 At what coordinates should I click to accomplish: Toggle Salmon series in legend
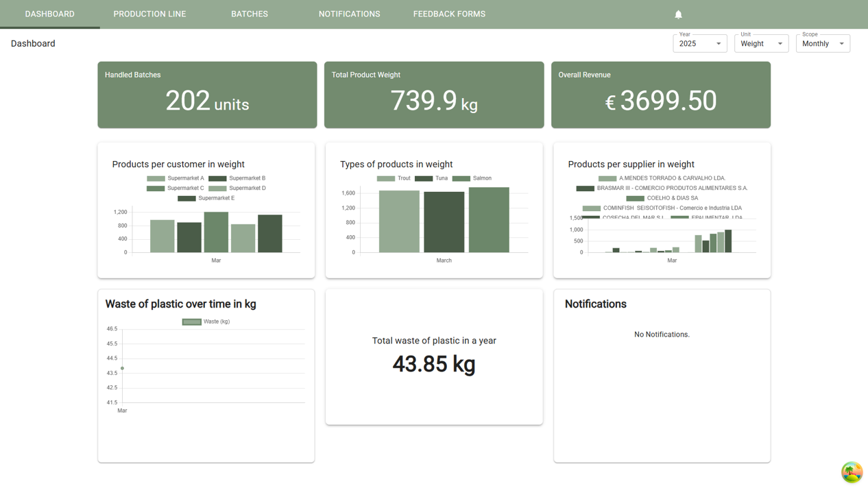(x=472, y=178)
